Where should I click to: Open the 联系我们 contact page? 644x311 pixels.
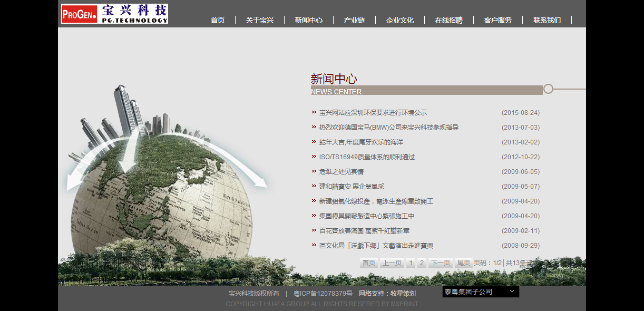click(x=547, y=20)
